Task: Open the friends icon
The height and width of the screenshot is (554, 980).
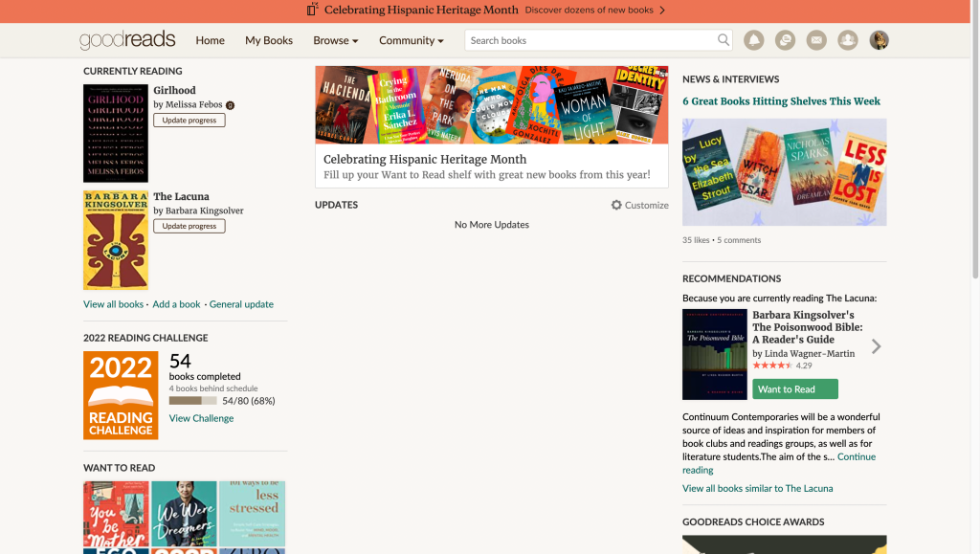Action: pos(848,40)
